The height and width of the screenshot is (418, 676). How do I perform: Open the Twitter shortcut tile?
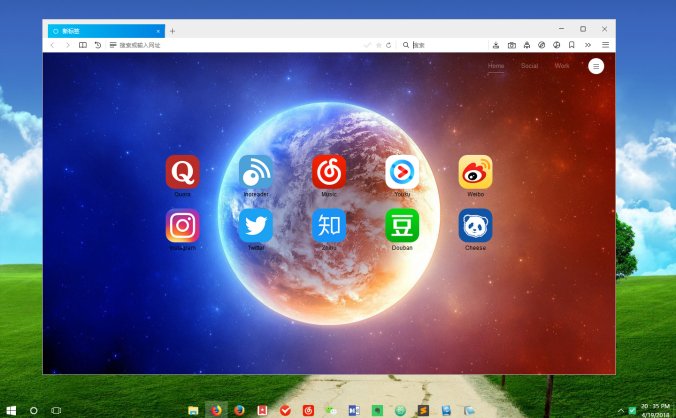point(256,225)
